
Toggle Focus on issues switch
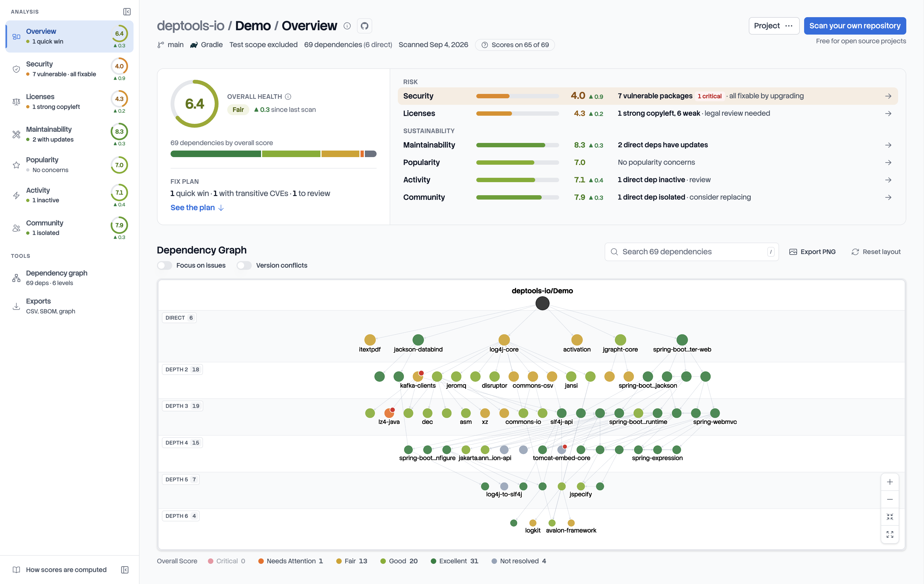pyautogui.click(x=165, y=265)
